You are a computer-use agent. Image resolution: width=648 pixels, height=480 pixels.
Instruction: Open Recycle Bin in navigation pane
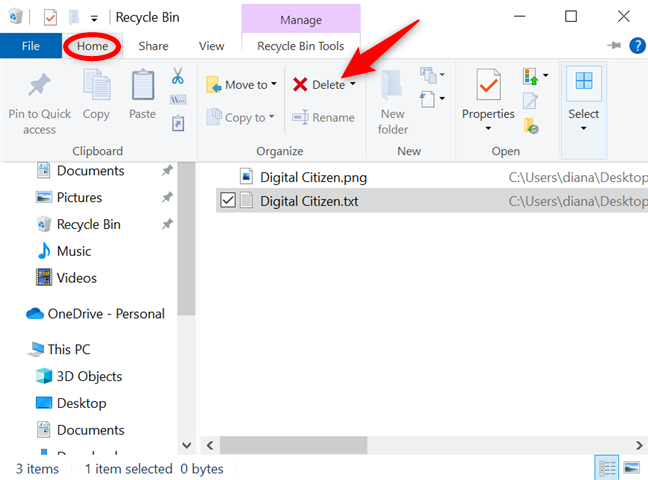(x=88, y=224)
